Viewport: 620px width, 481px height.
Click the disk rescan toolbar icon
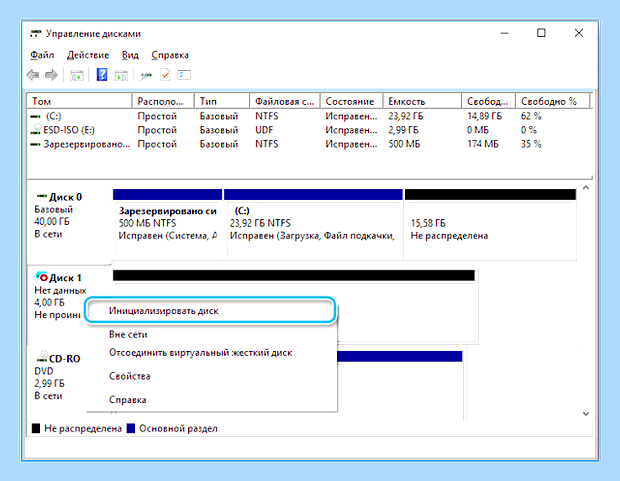[146, 75]
